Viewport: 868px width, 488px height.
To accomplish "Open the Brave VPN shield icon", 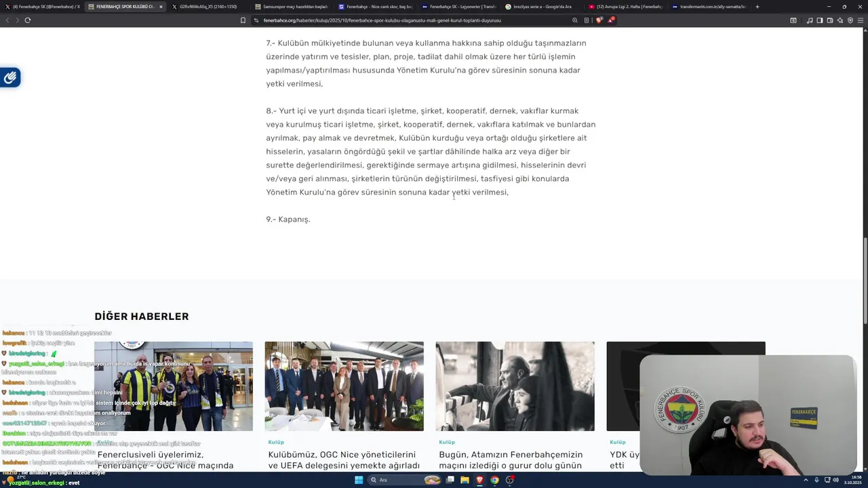I will (x=850, y=20).
